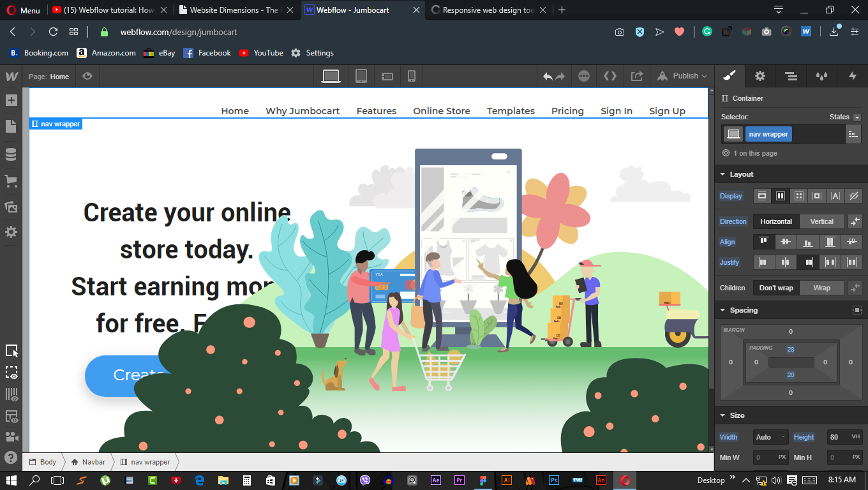This screenshot has width=868, height=490.
Task: Click the Undo arrow
Action: tap(548, 77)
